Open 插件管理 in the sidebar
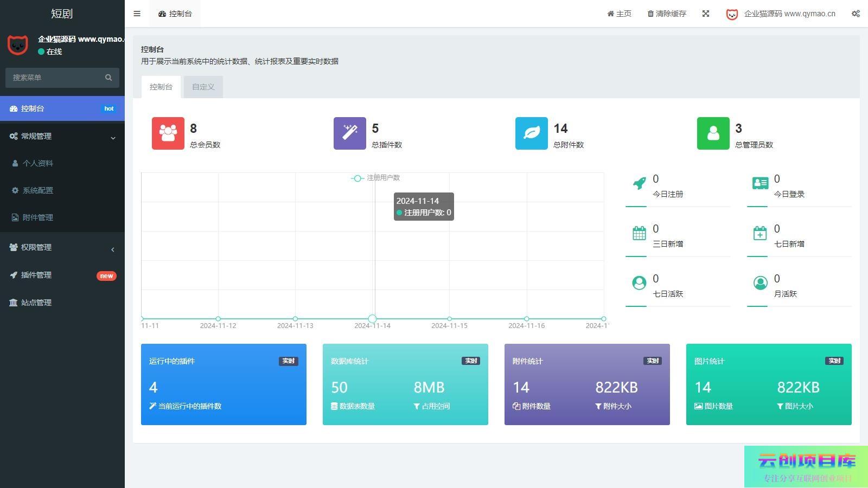868x488 pixels. click(36, 275)
